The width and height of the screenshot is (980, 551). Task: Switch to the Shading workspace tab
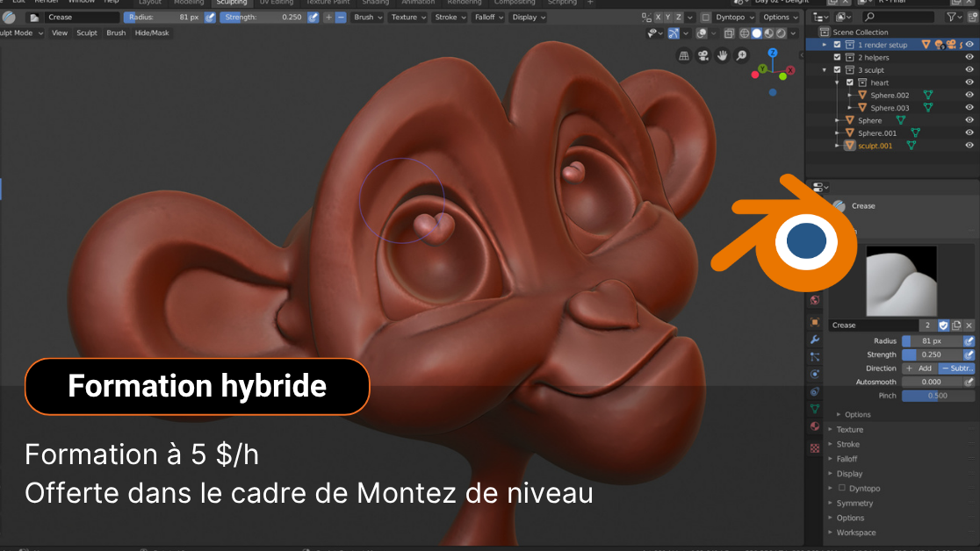375,3
